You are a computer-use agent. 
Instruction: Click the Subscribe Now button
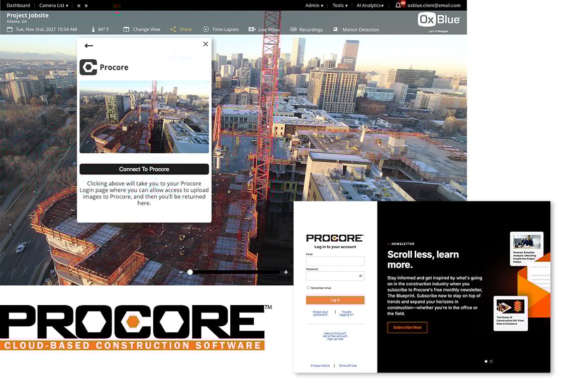point(407,327)
